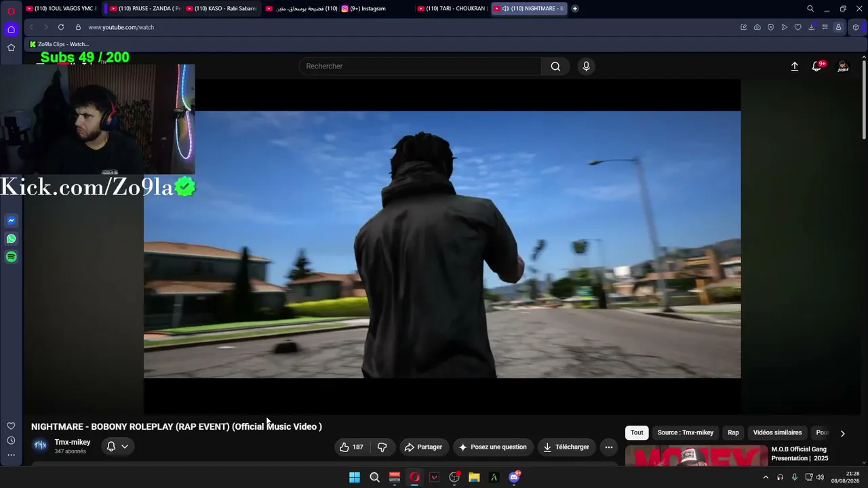Click the edit page pencil icon
868x488 pixels.
tap(743, 27)
